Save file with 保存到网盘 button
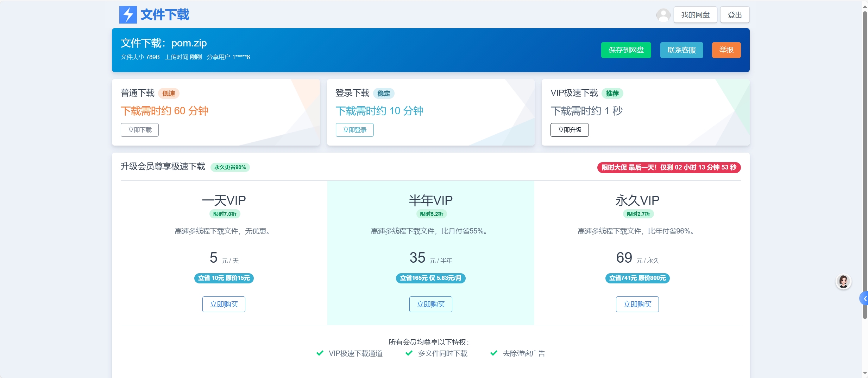This screenshot has width=868, height=378. (626, 50)
